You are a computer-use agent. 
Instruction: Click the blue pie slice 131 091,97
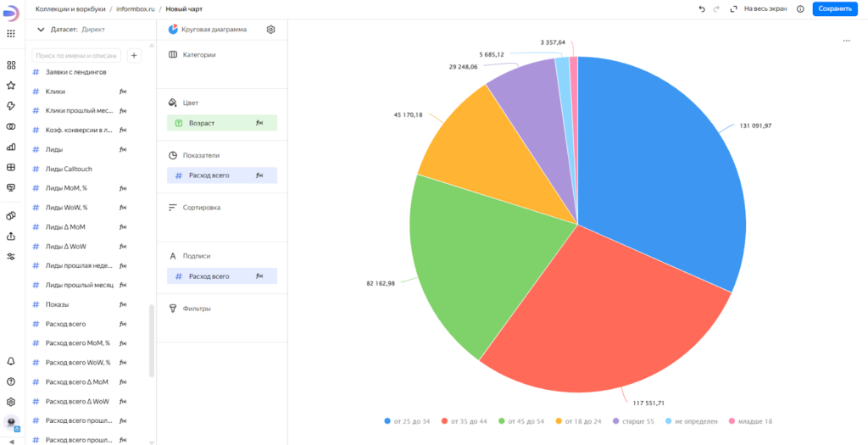[661, 170]
